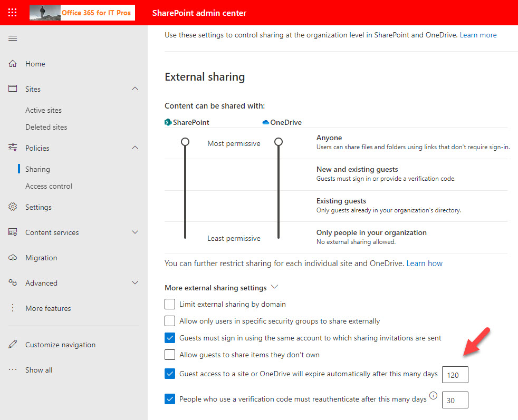Click the guest expiration days field showing 120

pos(455,375)
